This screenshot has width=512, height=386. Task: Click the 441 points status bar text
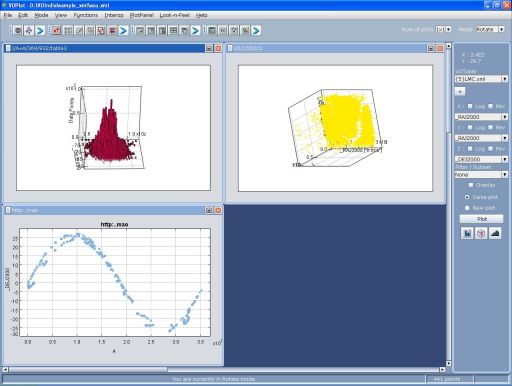coord(447,379)
